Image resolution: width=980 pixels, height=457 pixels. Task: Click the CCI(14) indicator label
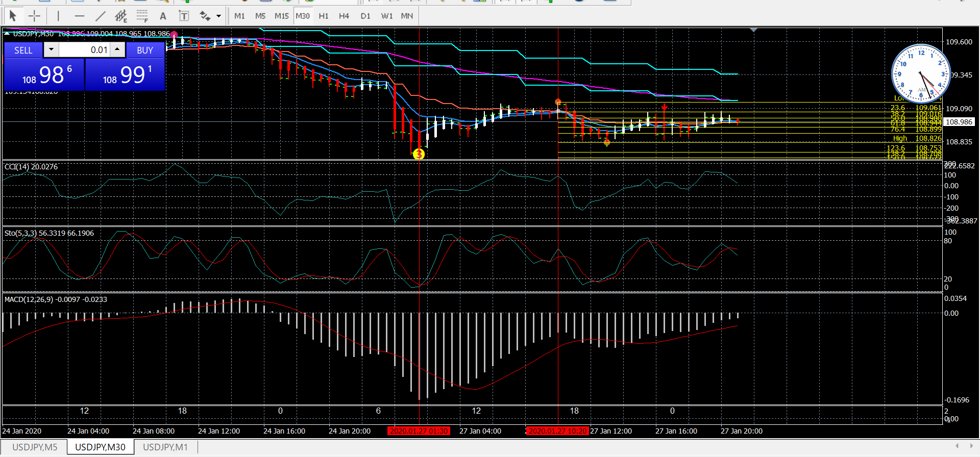31,167
